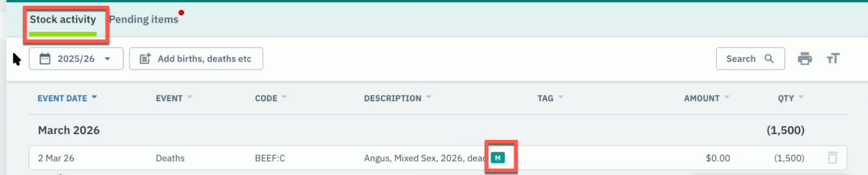This screenshot has width=868, height=175.
Task: Open the Pending items tab
Action: [x=143, y=19]
